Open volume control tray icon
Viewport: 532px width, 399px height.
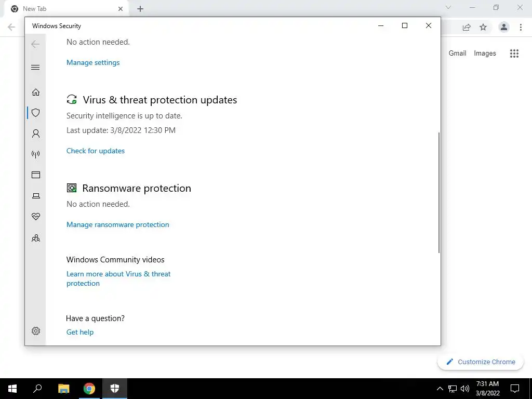(x=465, y=389)
